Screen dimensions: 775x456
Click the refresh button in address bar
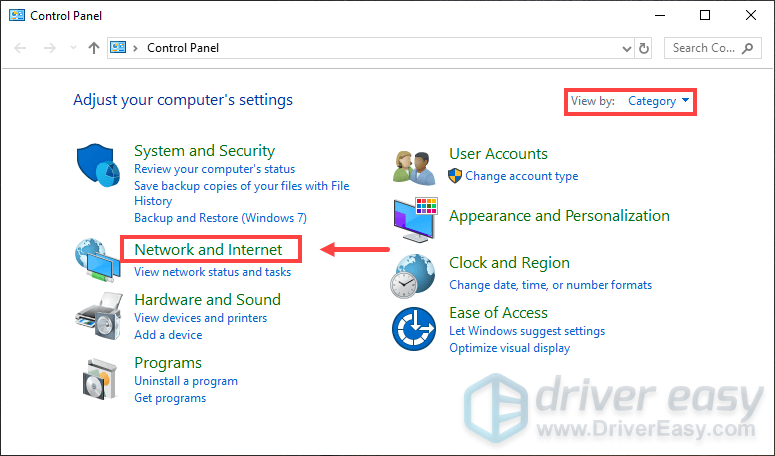click(644, 48)
